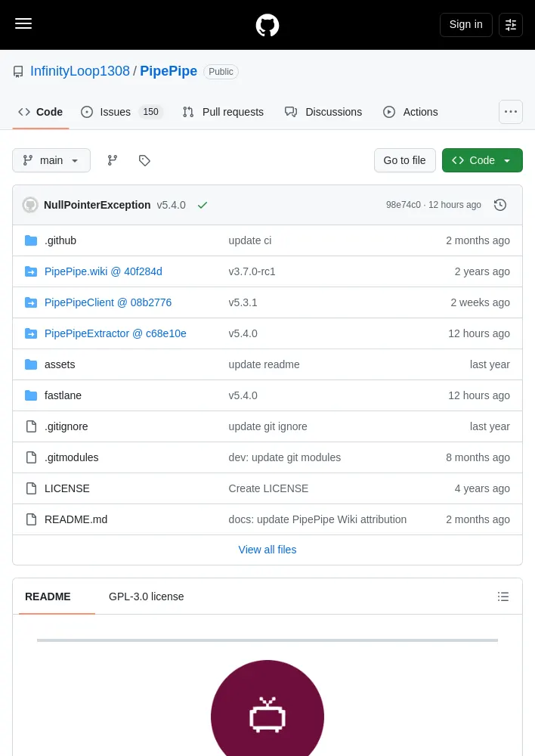Open the more tabs ellipsis menu
The image size is (535, 756).
[x=510, y=112]
